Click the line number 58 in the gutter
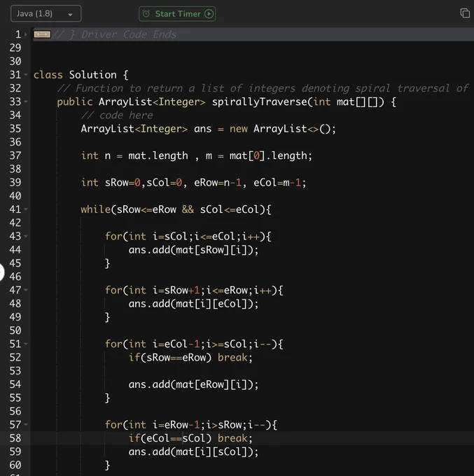The height and width of the screenshot is (476, 474). click(x=15, y=438)
